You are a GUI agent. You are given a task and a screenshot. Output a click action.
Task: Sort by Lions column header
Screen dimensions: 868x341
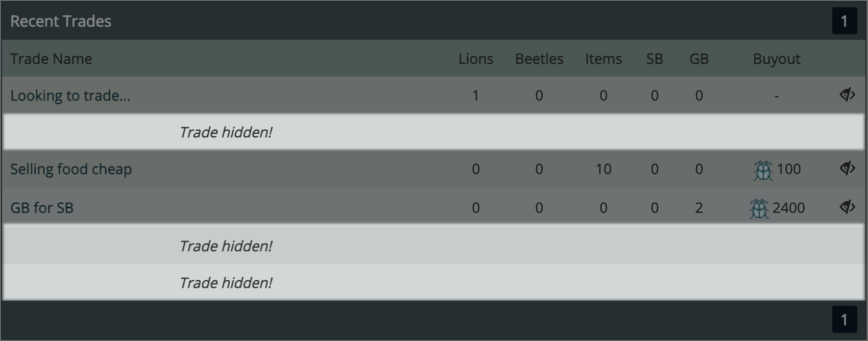476,59
